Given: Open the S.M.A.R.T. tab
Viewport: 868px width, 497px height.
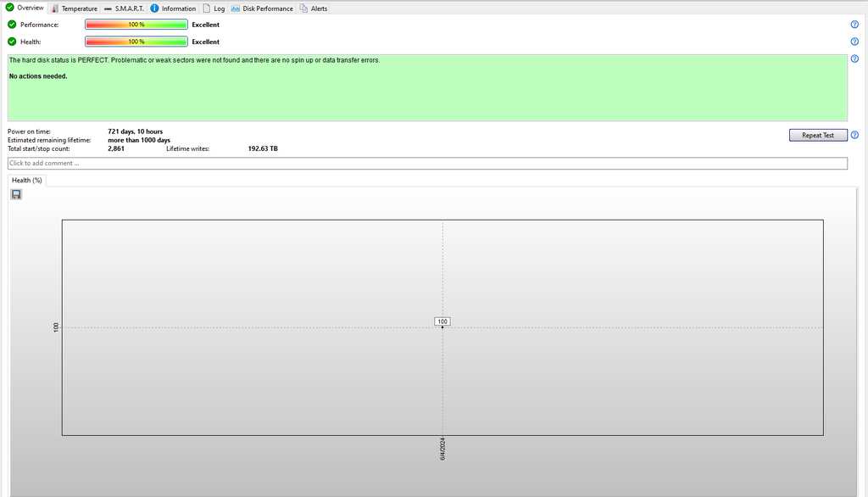Looking at the screenshot, I should (124, 8).
